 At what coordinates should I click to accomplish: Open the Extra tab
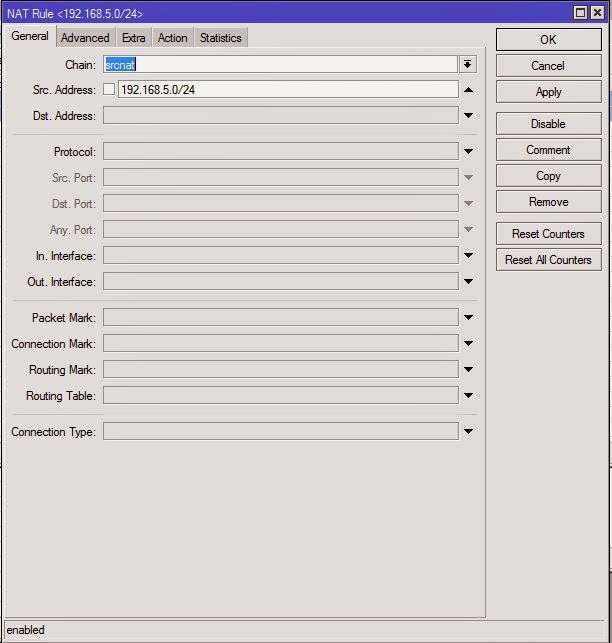pyautogui.click(x=134, y=38)
